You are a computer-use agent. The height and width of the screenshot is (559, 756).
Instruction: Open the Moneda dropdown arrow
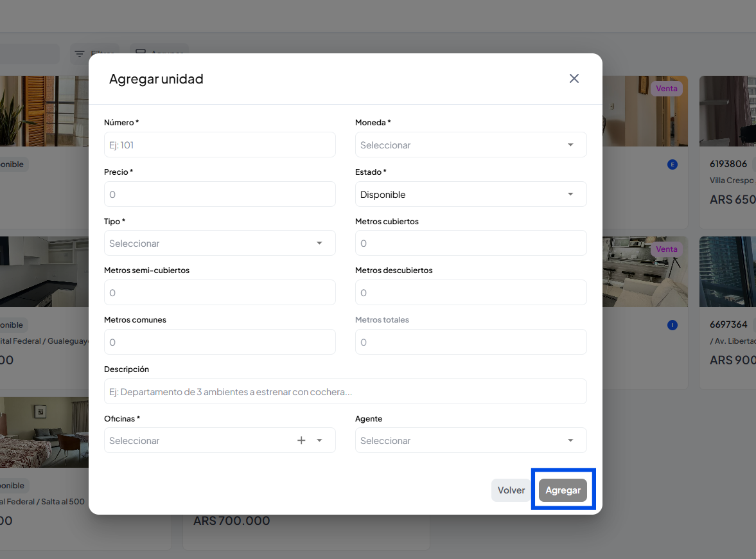570,145
